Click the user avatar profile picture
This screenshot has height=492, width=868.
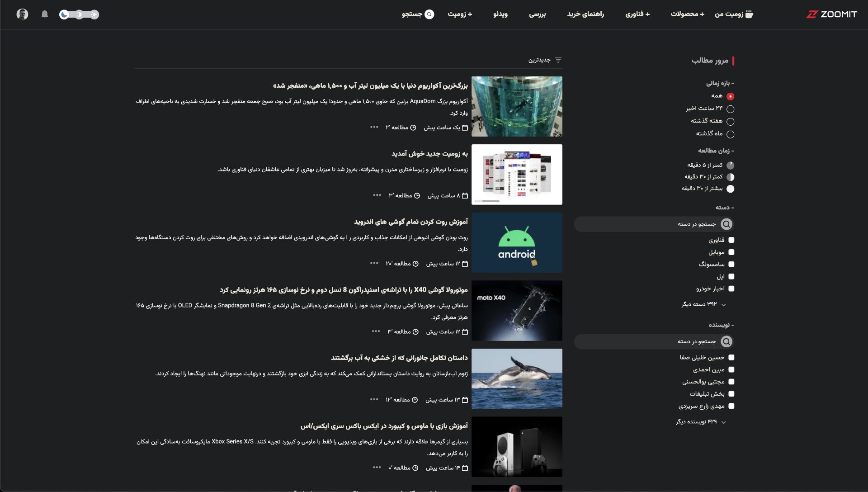[x=22, y=14]
